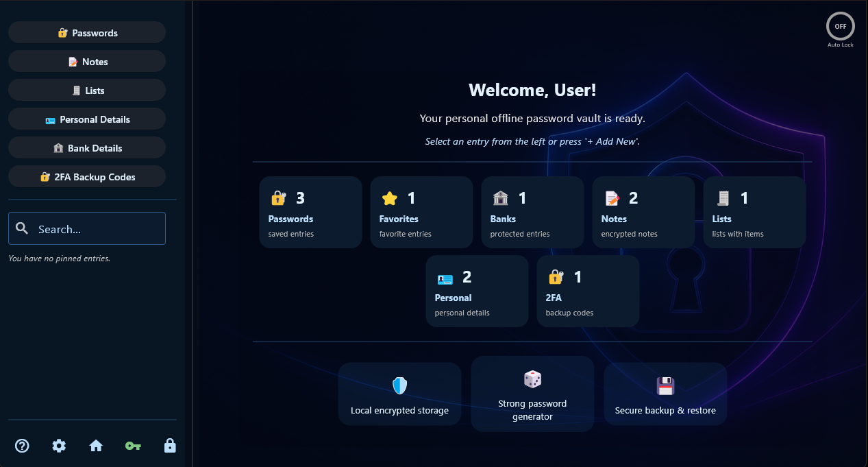Click the Favorites star icon
The height and width of the screenshot is (467, 868).
pos(389,198)
